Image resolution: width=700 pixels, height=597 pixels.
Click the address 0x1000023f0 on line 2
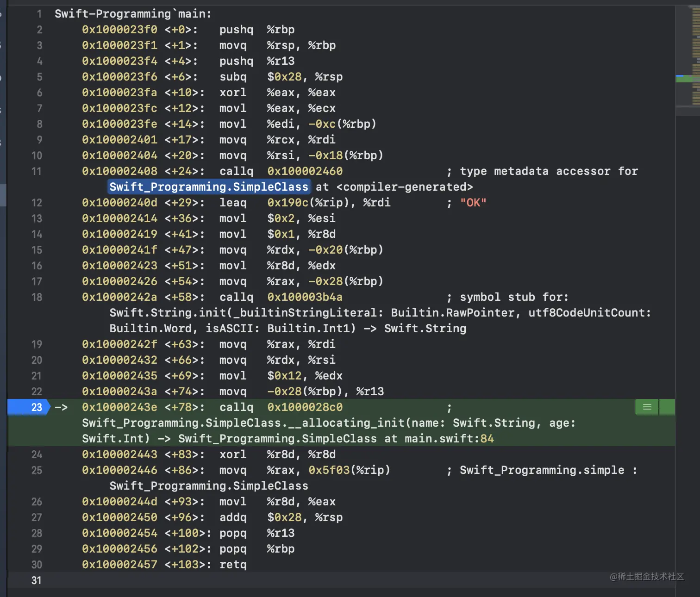(x=120, y=30)
